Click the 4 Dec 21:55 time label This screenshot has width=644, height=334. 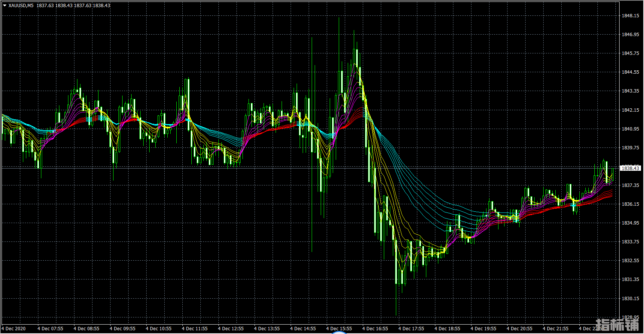[556, 329]
